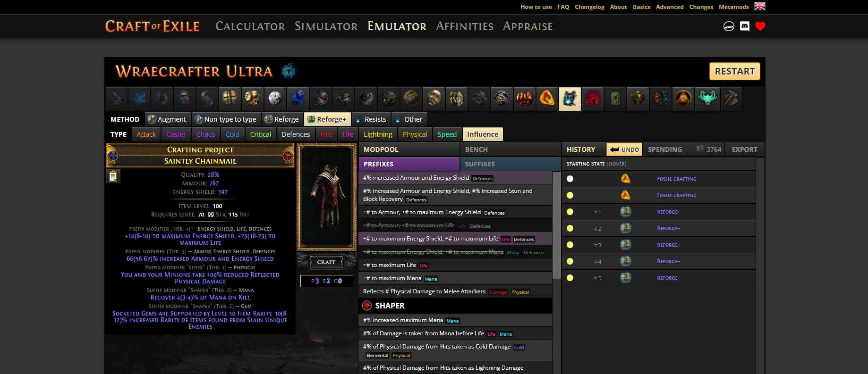Select the bright blue orb currency icon
868x374 pixels.
298,99
